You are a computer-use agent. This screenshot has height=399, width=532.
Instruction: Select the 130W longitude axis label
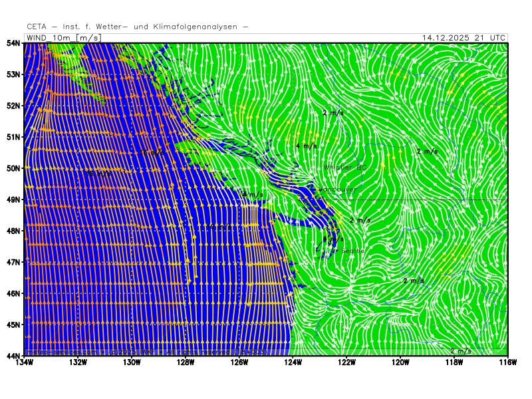132,363
